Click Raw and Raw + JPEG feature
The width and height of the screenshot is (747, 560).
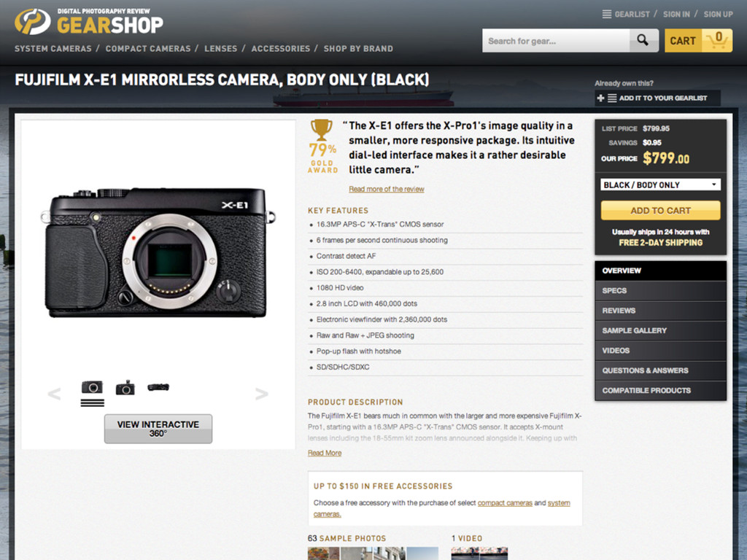click(365, 335)
